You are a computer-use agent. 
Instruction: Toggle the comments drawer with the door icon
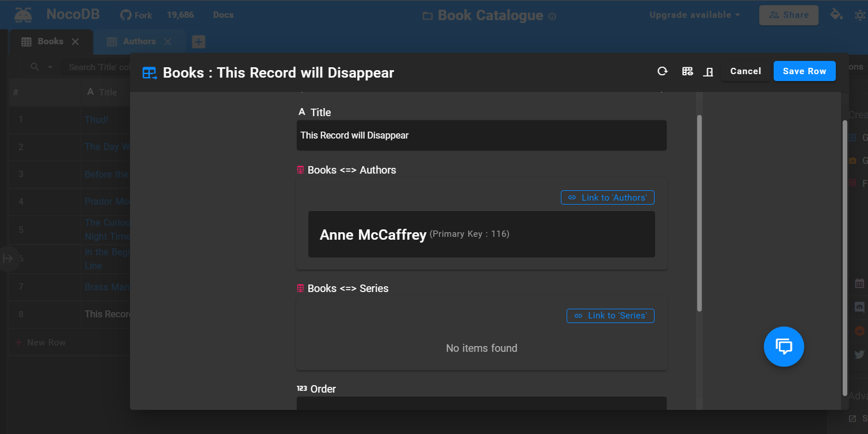708,71
